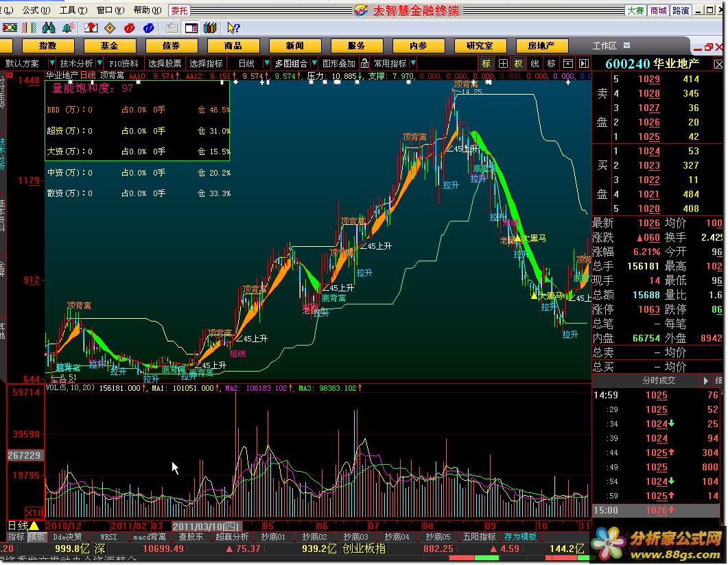Click the 移 move tool
Screen dimensions: 728x565
pyautogui.click(x=551, y=63)
